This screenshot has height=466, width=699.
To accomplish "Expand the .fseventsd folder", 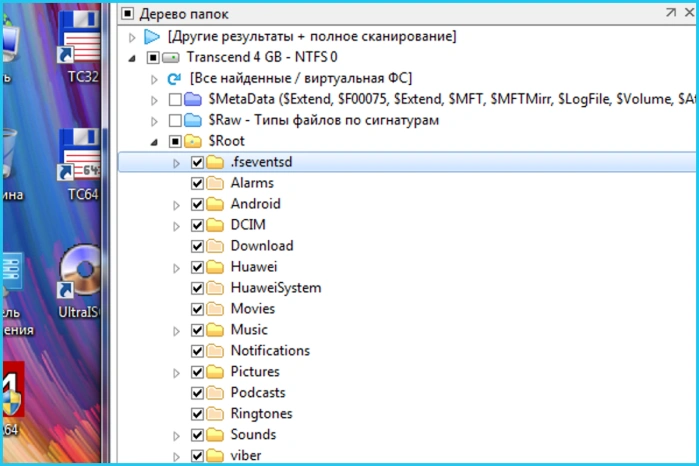I will click(x=177, y=164).
